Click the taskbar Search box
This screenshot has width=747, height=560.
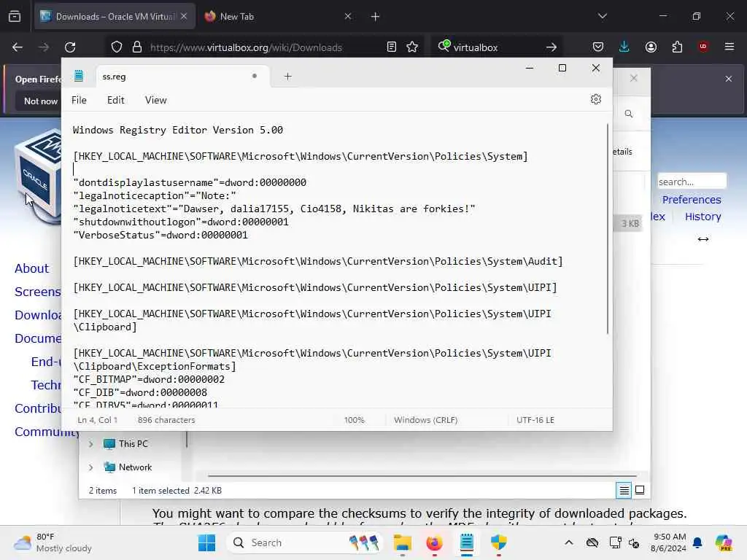[305, 542]
